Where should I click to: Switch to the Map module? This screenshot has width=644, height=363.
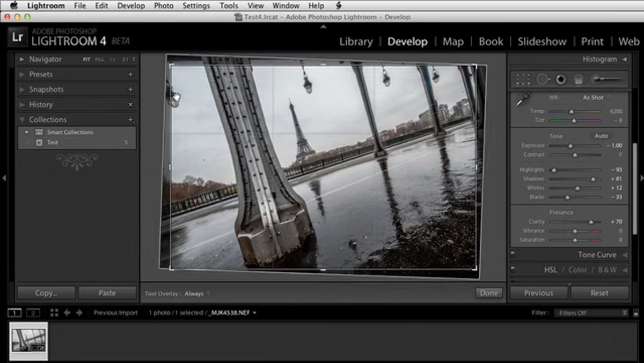click(x=453, y=42)
